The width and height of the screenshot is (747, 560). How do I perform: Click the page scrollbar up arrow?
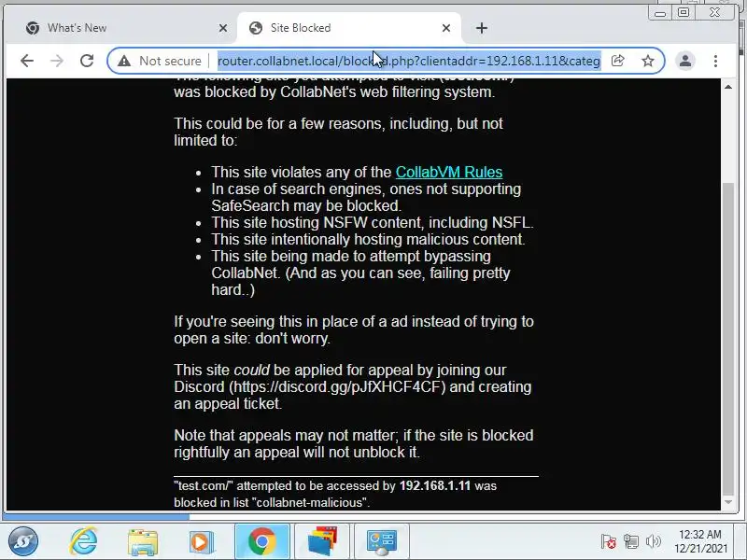(728, 87)
